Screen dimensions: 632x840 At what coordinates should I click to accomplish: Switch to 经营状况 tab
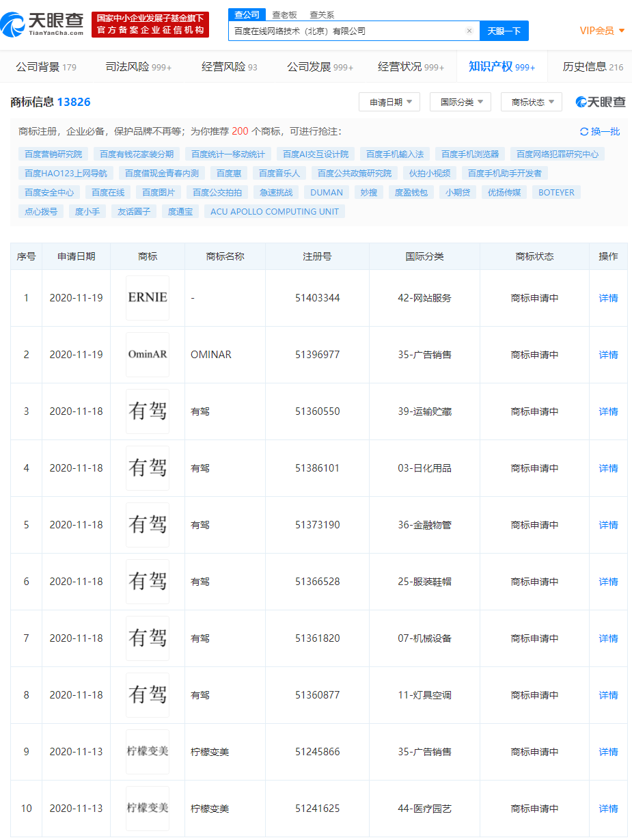click(411, 67)
